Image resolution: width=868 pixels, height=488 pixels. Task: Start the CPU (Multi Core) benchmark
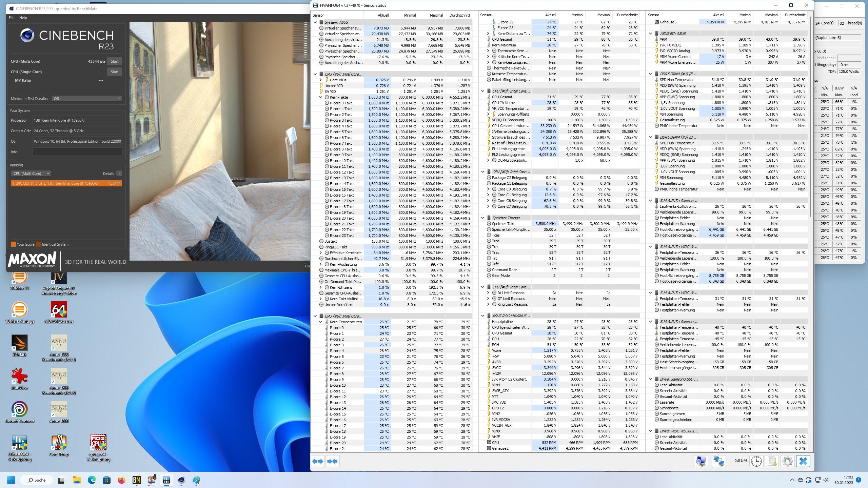point(115,61)
